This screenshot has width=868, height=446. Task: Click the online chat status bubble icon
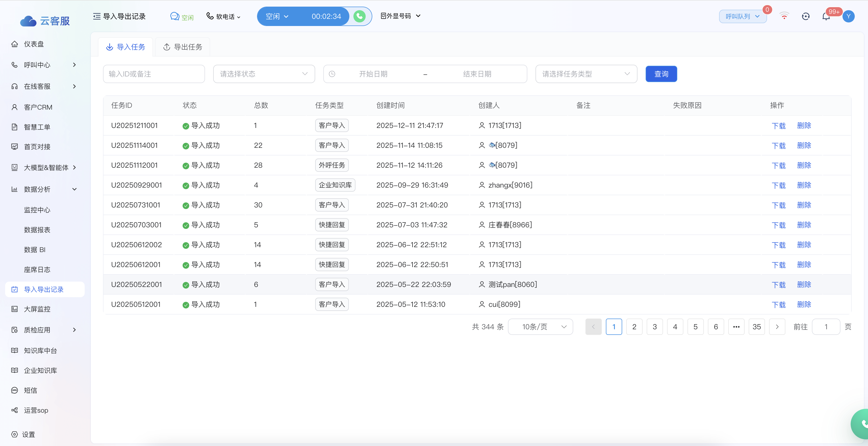[174, 16]
